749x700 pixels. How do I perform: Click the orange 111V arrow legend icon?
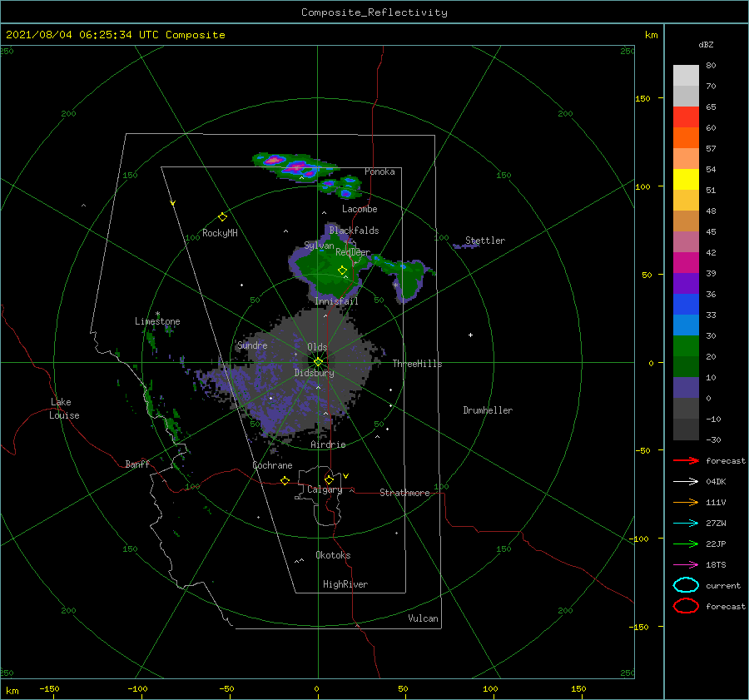[686, 502]
